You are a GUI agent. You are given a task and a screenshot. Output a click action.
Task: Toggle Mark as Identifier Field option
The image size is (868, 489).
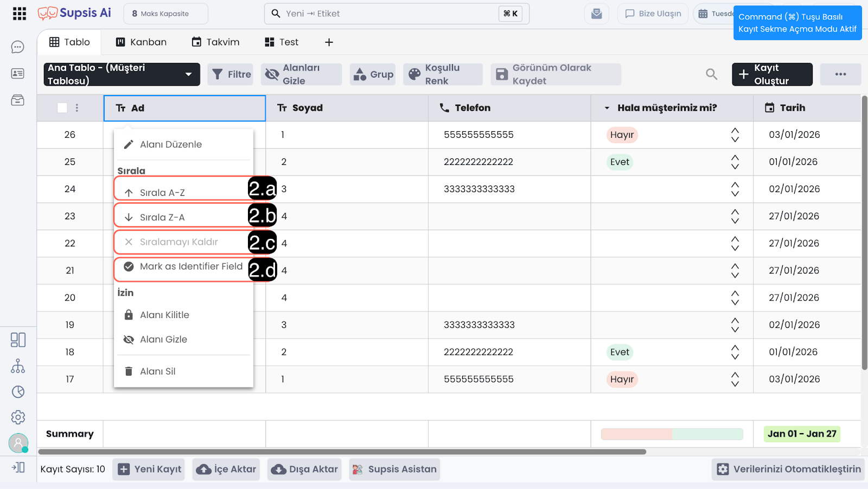[183, 266]
